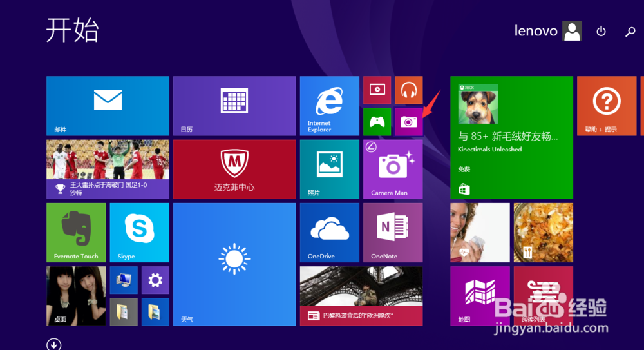
Task: Open the small Camera tile
Action: (x=409, y=122)
